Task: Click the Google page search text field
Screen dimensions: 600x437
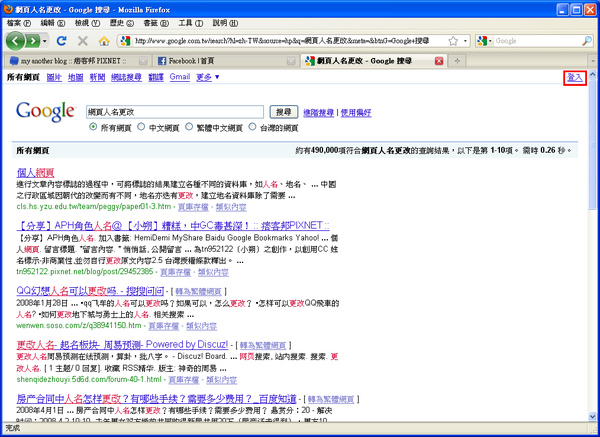Action: point(175,112)
